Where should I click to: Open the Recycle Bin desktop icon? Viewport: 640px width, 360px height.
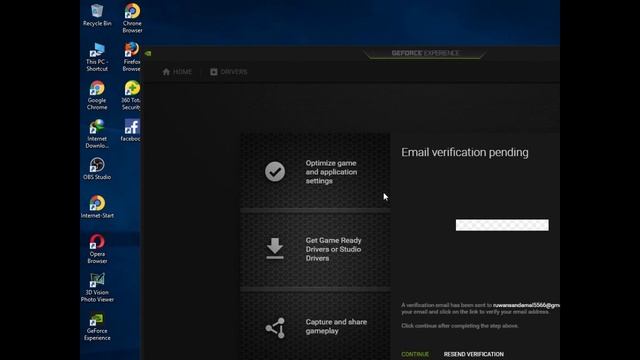coord(97,16)
